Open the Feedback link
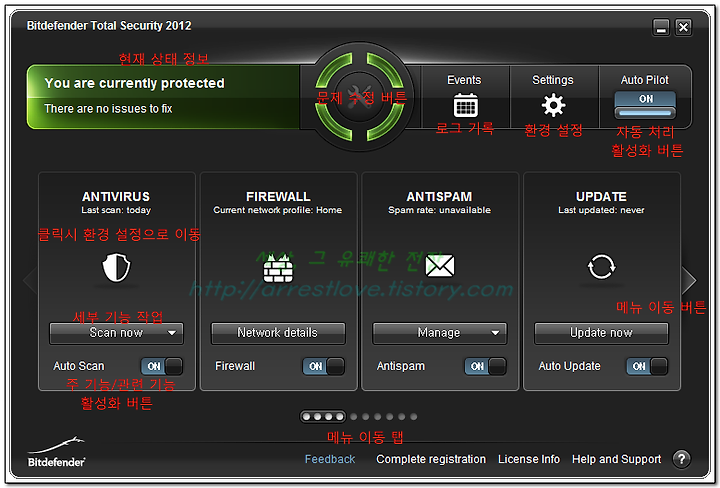The height and width of the screenshot is (488, 720). click(x=330, y=459)
